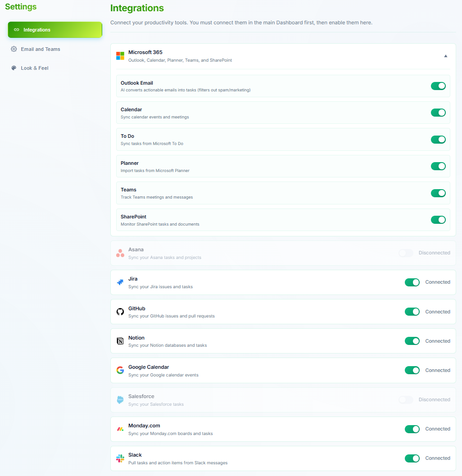Click 'Pull tasks and action items' Slack description
462x476 pixels.
[x=178, y=463]
